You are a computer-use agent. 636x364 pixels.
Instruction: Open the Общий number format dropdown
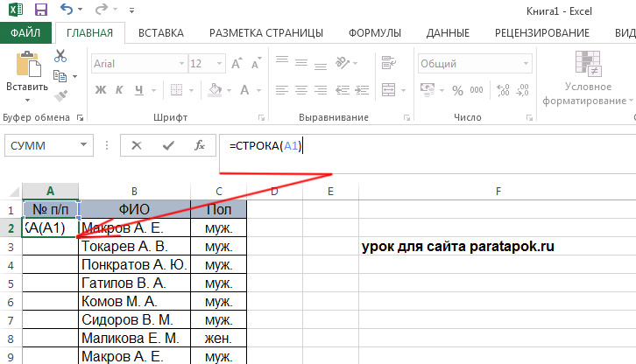[x=526, y=64]
